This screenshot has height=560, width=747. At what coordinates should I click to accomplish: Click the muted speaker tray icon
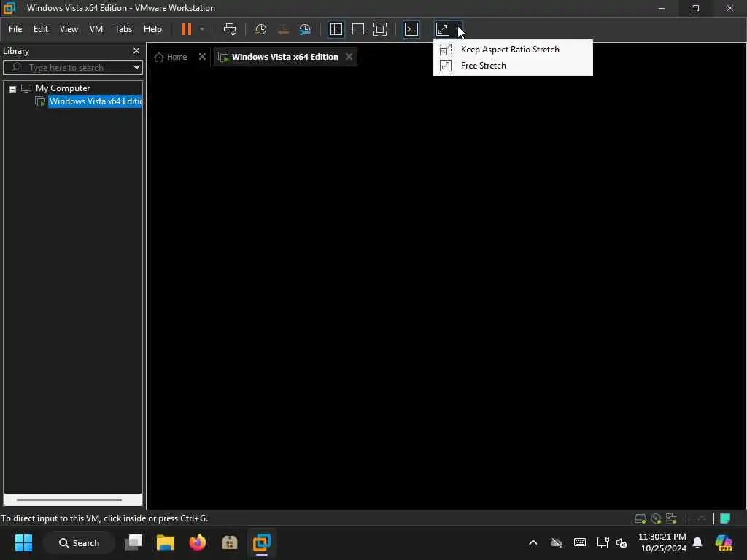[x=622, y=542]
